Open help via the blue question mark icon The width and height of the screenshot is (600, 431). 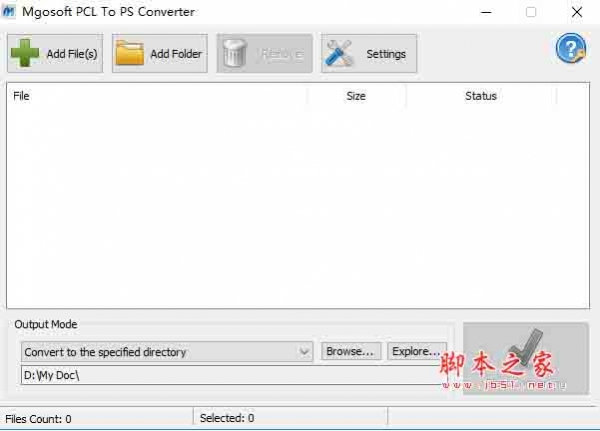[571, 49]
